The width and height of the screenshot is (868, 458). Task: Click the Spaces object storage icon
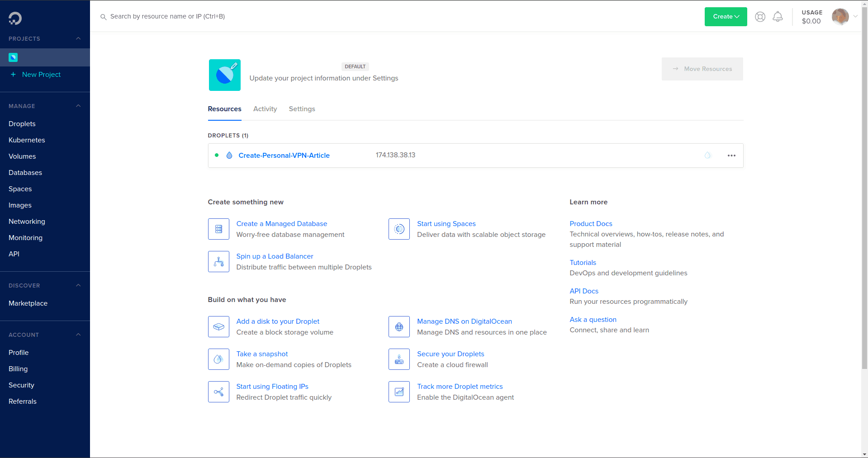[x=399, y=229]
